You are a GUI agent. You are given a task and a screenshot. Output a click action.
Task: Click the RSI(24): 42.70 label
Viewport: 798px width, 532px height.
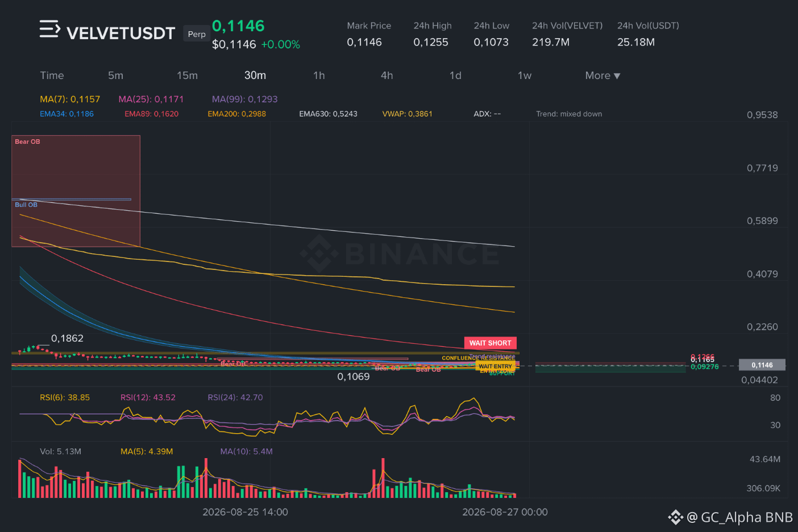235,397
